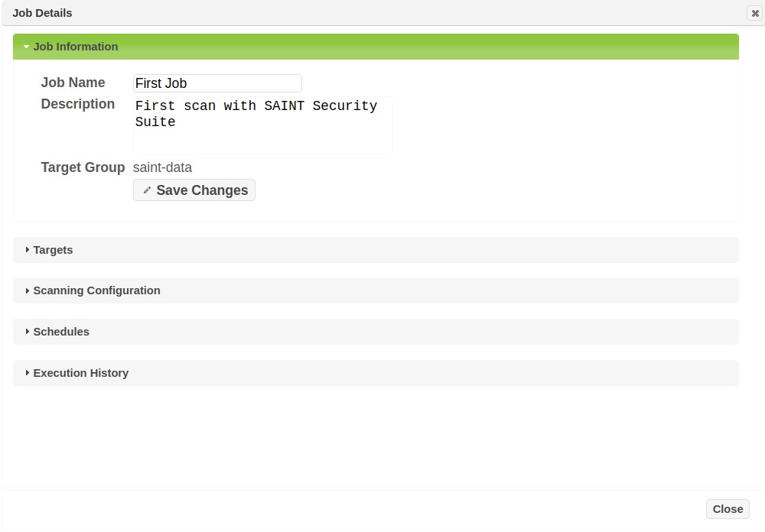Focus the Description text area
Screen dimensions: 765x532
tap(262, 125)
